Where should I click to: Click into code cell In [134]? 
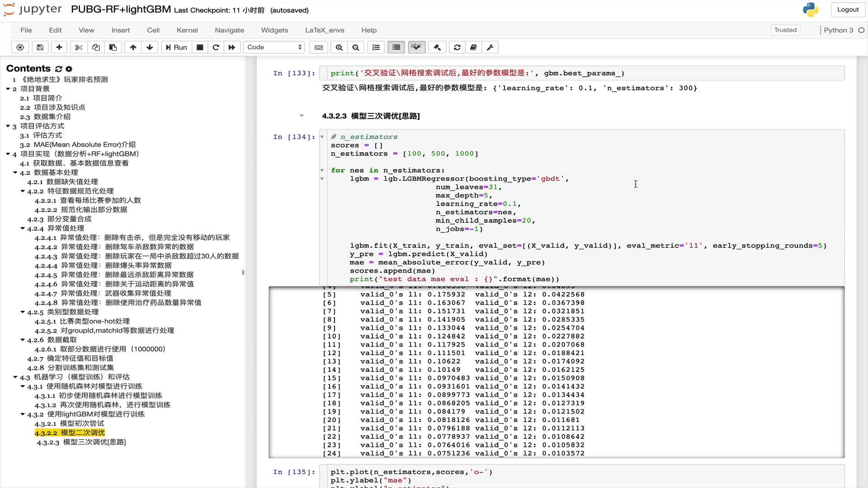coord(581,208)
